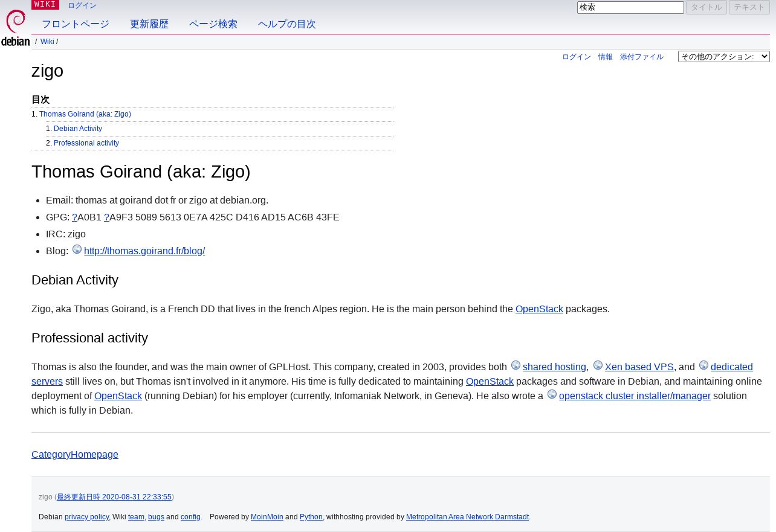Open the その他のアクション dropdown
This screenshot has width=776, height=532.
(723, 56)
